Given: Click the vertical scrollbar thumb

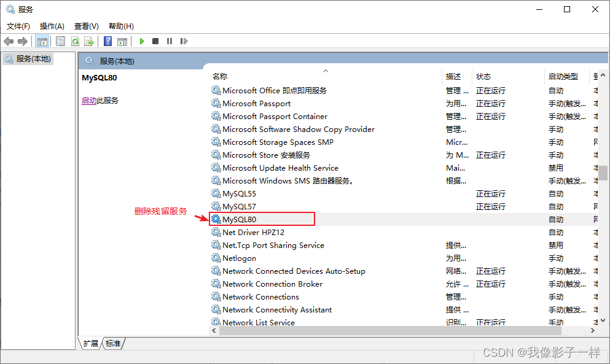Looking at the screenshot, I should (x=603, y=173).
